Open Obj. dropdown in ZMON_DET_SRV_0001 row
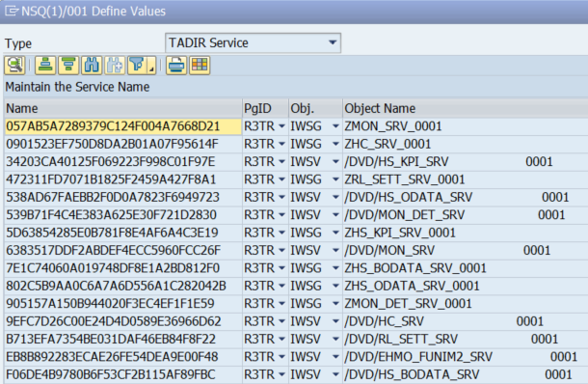 point(335,304)
